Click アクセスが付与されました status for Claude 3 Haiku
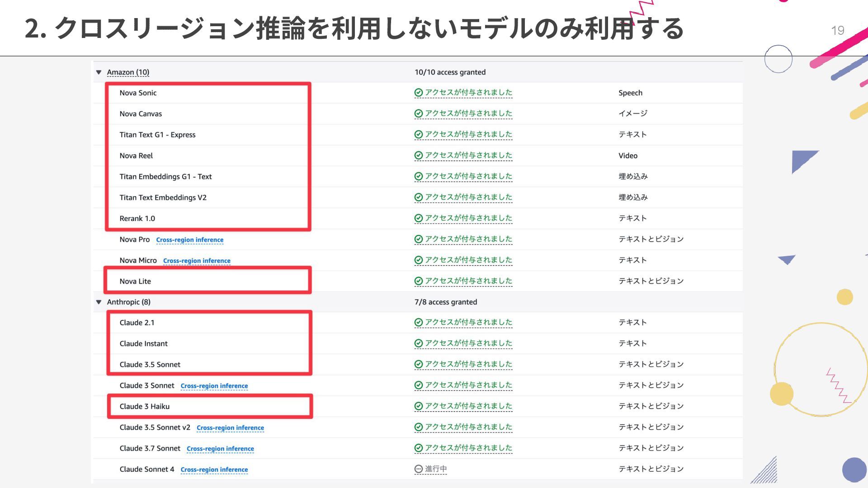The width and height of the screenshot is (868, 488). pyautogui.click(x=468, y=406)
